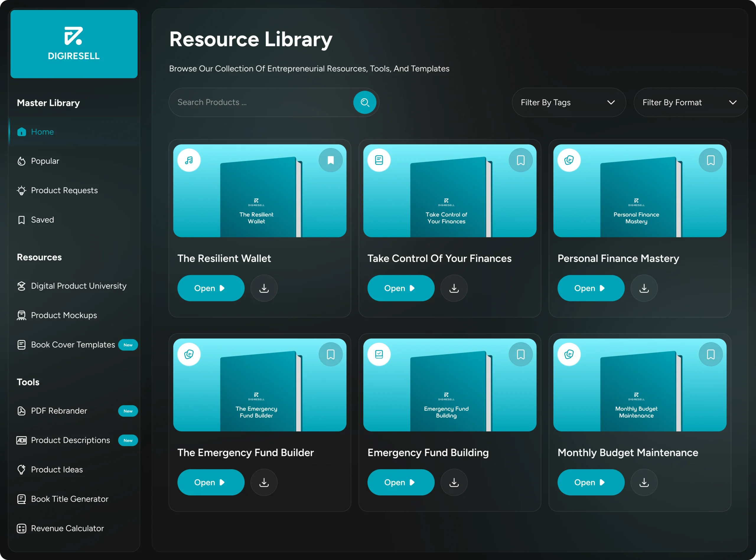Screen dimensions: 756x560
Task: Open the Book Title Generator tool
Action: [69, 499]
